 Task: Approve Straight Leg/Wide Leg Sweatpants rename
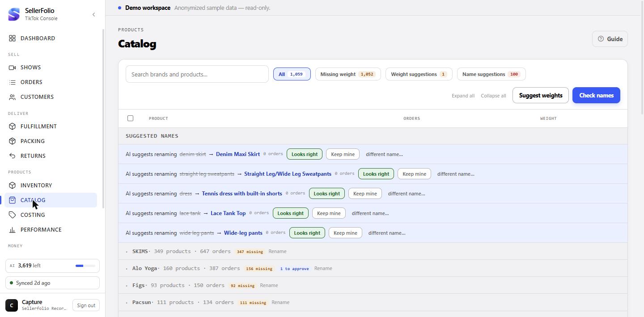(x=376, y=174)
